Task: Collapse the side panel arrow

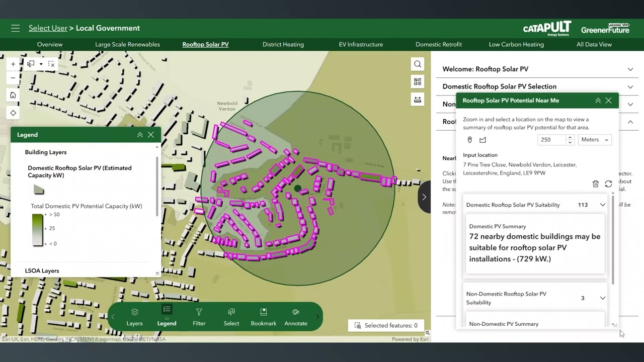Action: pyautogui.click(x=424, y=197)
